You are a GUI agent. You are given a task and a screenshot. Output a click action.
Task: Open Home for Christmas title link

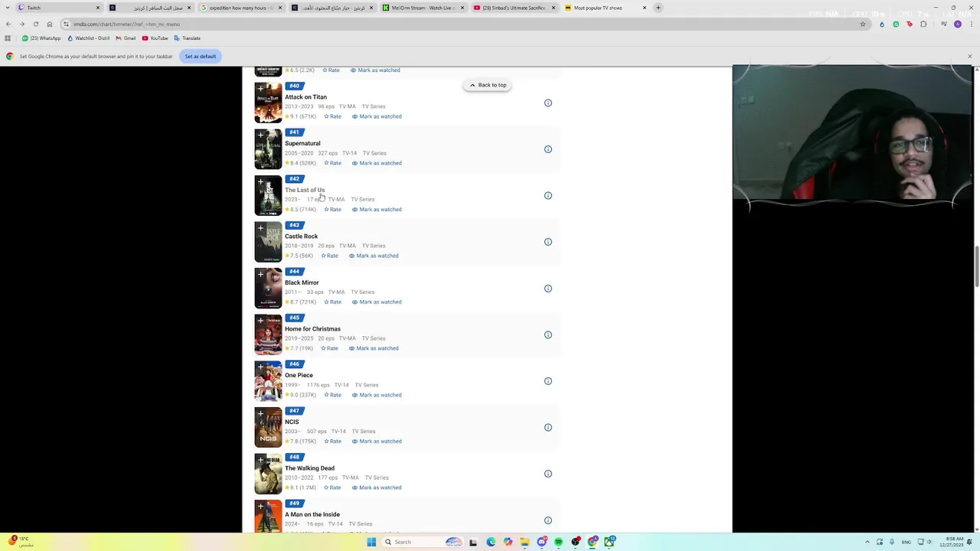coord(312,329)
